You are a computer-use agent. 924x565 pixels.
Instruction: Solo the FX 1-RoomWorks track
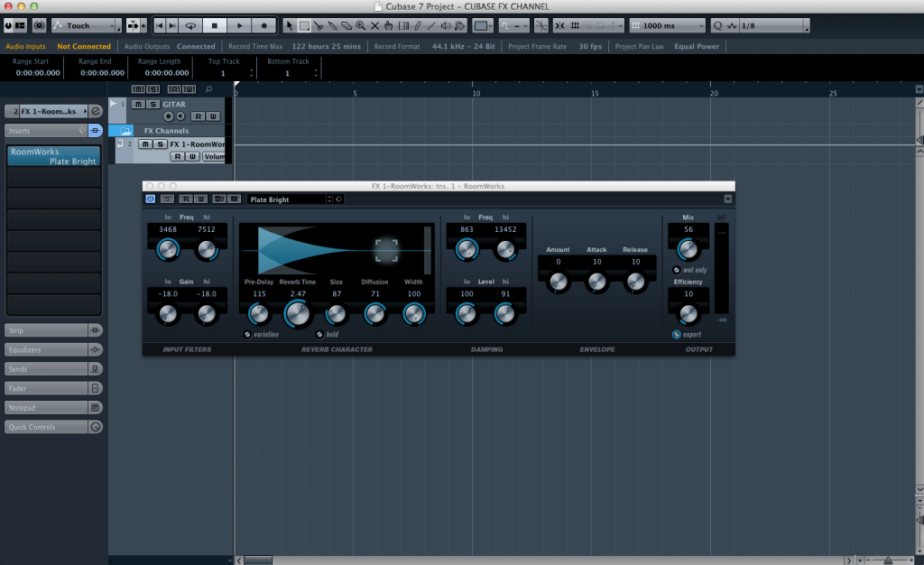pyautogui.click(x=160, y=144)
